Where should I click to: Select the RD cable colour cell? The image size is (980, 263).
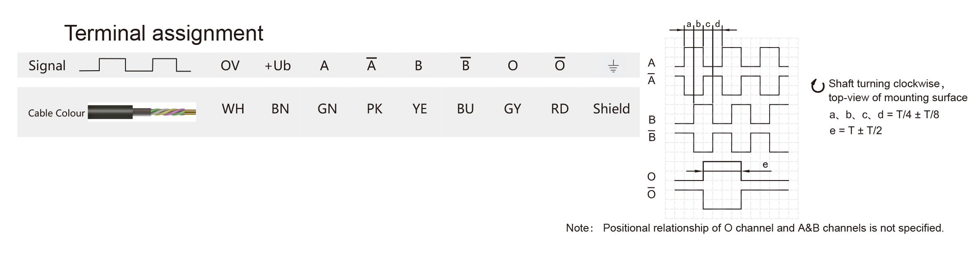[560, 109]
